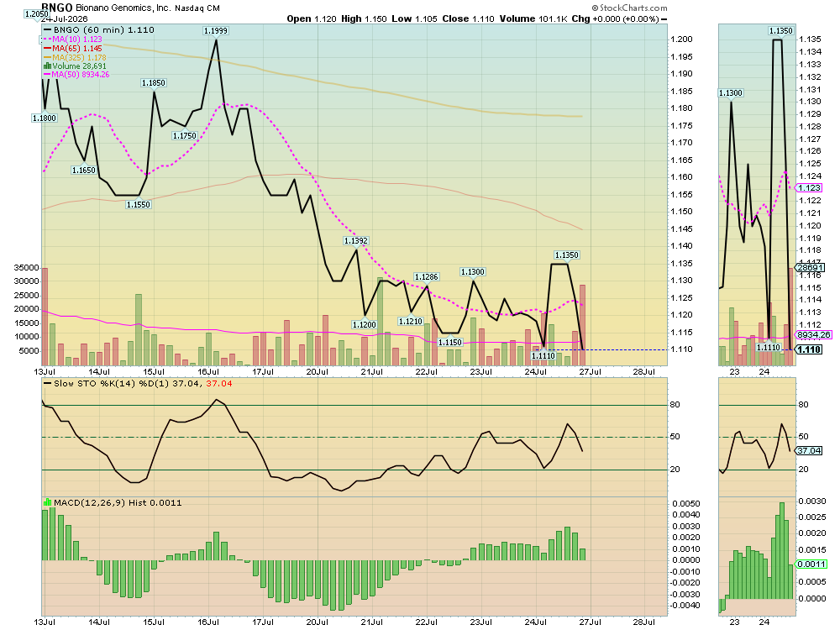Click the 35000 volume axis label
The image size is (840, 630).
click(26, 267)
